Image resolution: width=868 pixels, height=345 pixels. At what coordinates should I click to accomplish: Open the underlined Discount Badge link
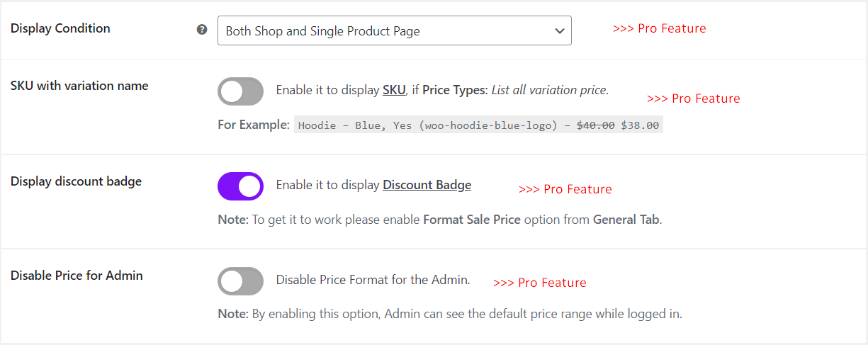click(427, 185)
